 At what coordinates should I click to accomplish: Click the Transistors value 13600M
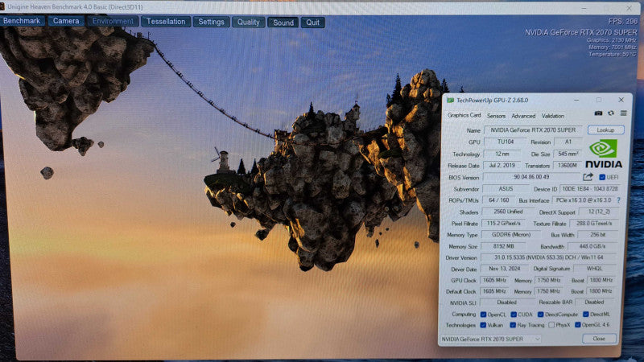click(567, 166)
